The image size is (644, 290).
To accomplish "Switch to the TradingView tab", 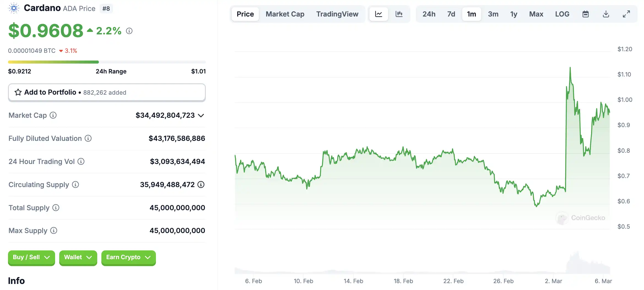I will [337, 14].
